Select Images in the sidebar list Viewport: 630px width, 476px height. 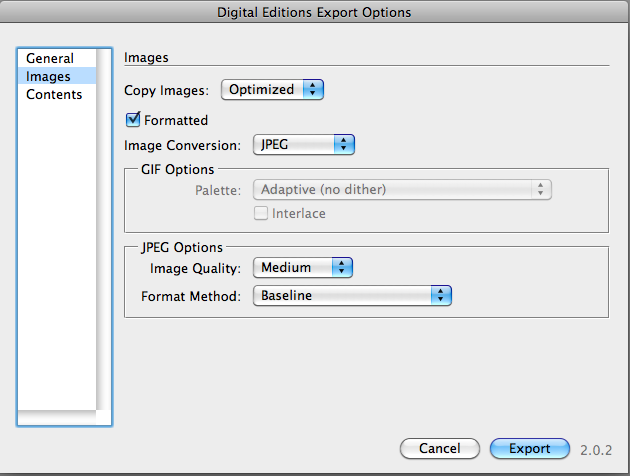(x=48, y=76)
